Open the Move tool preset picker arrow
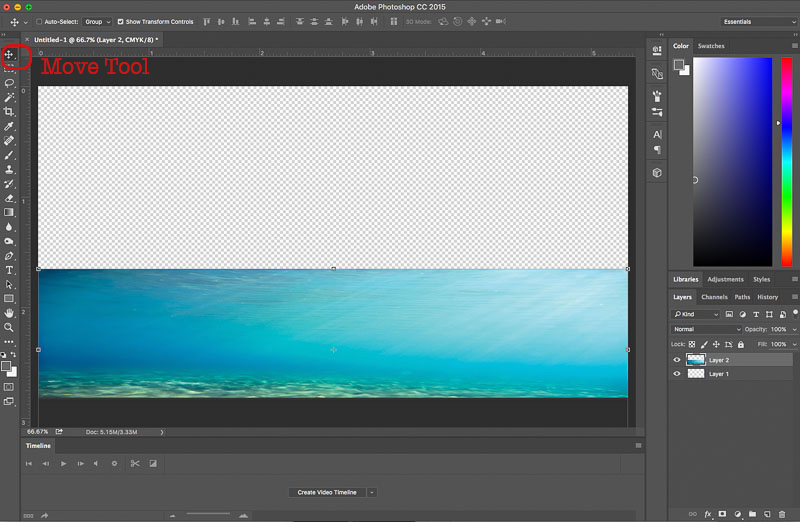This screenshot has width=800, height=522. [x=26, y=22]
